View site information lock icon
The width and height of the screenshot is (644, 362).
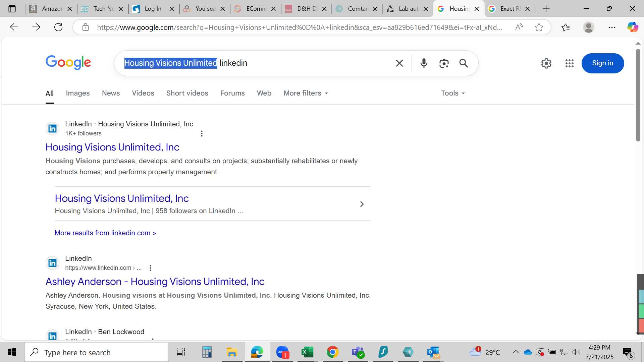pos(86,27)
